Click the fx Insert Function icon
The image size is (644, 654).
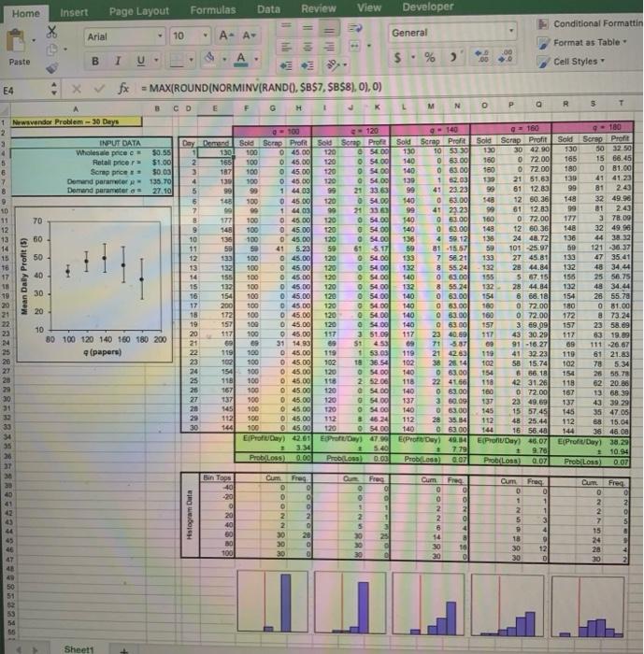point(123,88)
